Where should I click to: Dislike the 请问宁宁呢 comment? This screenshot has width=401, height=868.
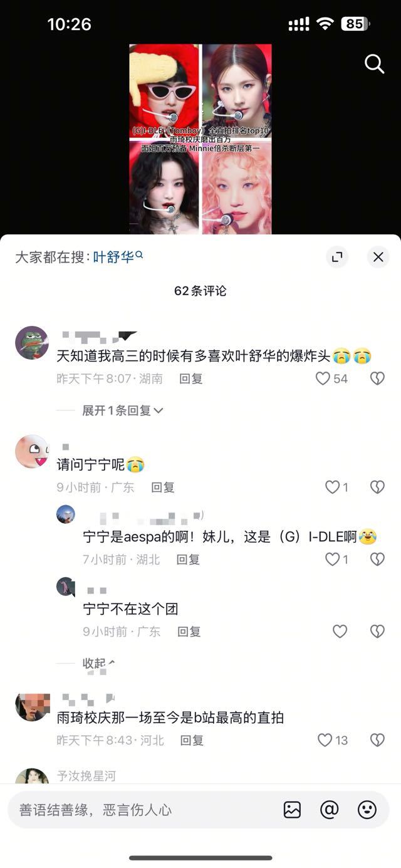click(377, 487)
